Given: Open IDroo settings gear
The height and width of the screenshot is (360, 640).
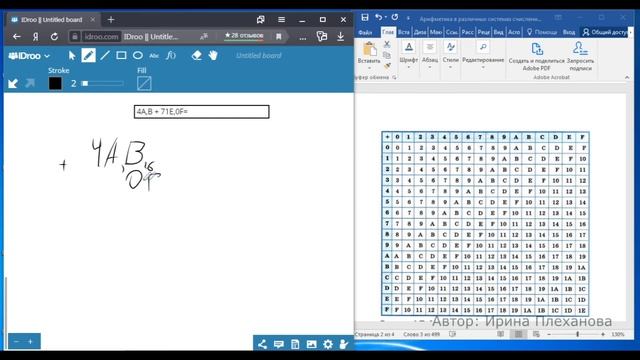Looking at the screenshot, I should 328,344.
